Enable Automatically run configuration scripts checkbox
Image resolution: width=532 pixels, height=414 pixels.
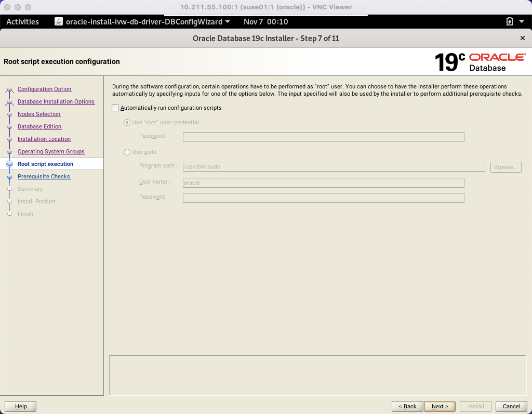(115, 108)
